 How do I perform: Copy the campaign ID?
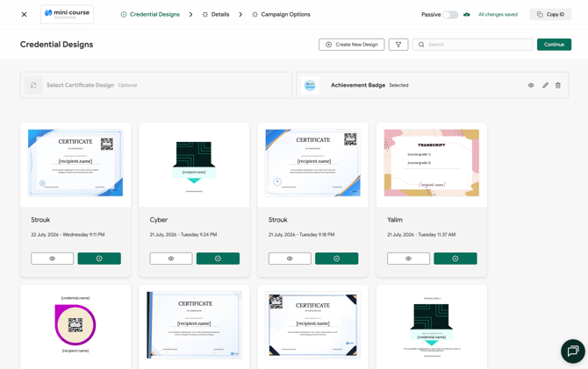(550, 15)
